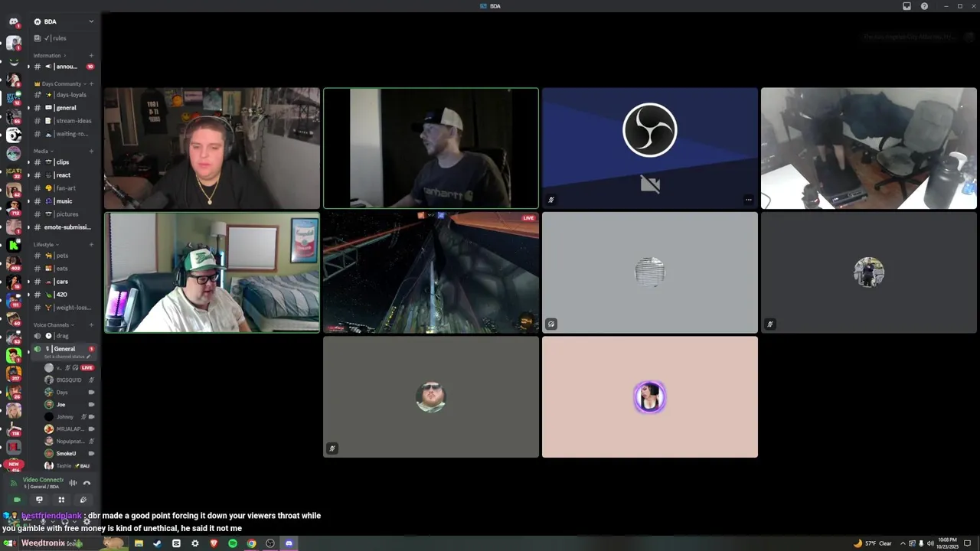This screenshot has width=980, height=551.
Task: Open the weight-loss channel
Action: coord(64,308)
